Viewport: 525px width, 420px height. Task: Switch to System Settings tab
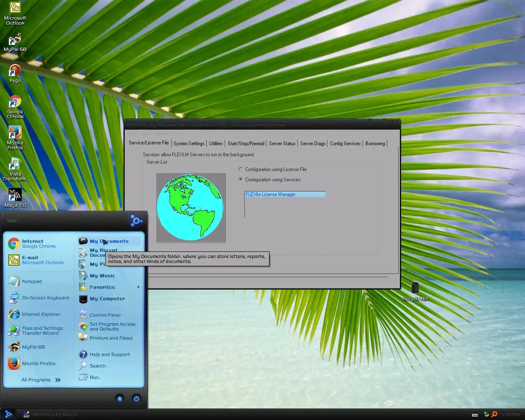189,144
